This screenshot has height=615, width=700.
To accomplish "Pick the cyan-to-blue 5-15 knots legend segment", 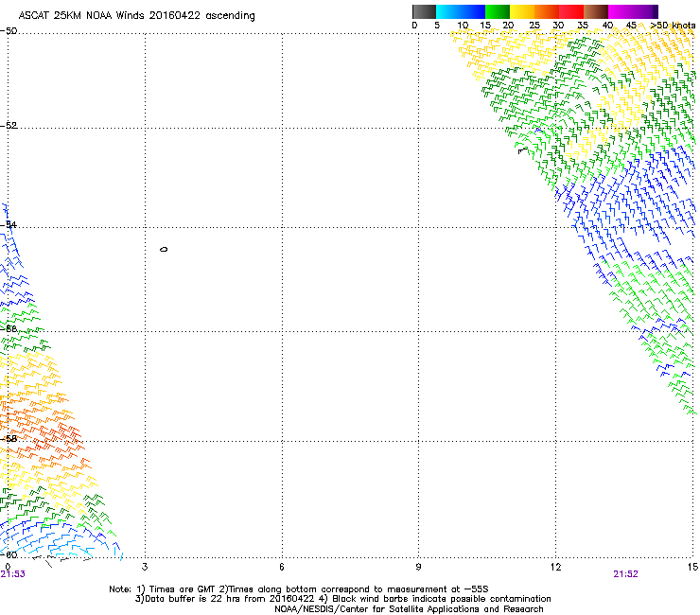I will [x=461, y=11].
